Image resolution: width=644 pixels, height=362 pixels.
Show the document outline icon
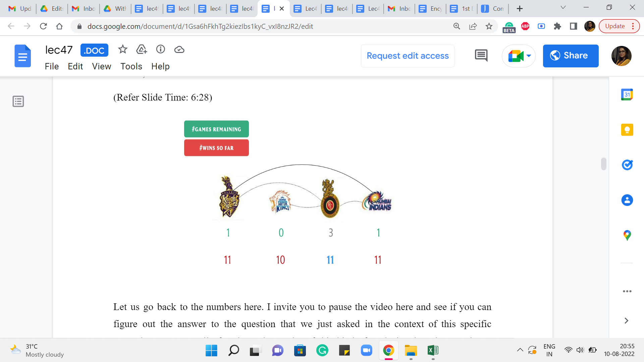[18, 101]
